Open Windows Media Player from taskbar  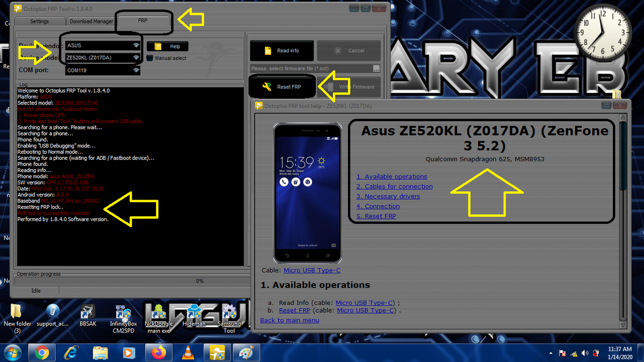130,353
